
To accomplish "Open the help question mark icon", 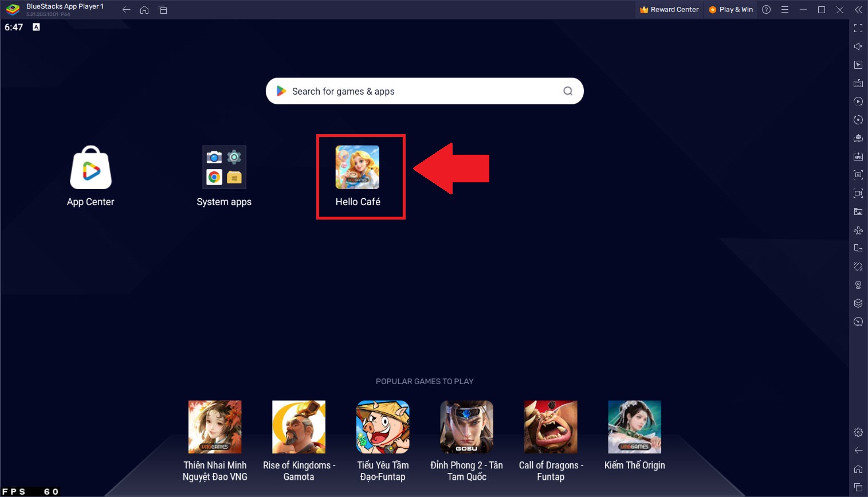I will (x=767, y=10).
